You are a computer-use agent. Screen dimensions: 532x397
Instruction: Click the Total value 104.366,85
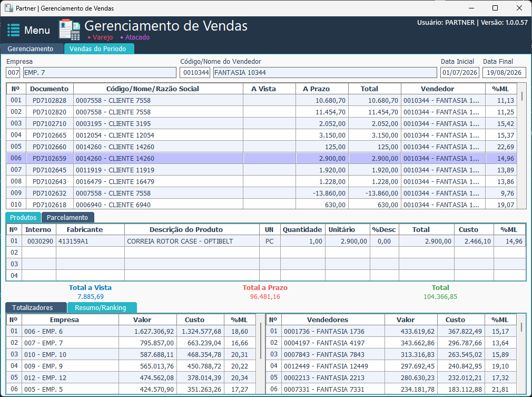440,296
